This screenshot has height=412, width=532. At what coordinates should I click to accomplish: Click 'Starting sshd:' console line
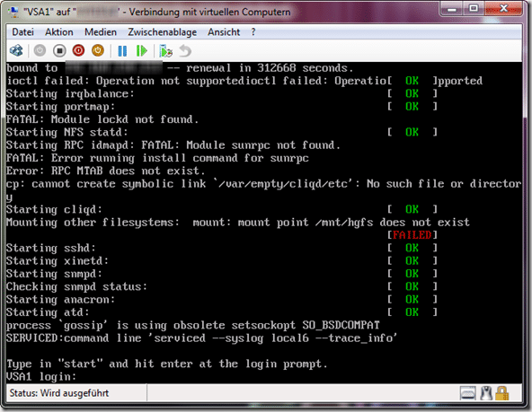[51, 248]
